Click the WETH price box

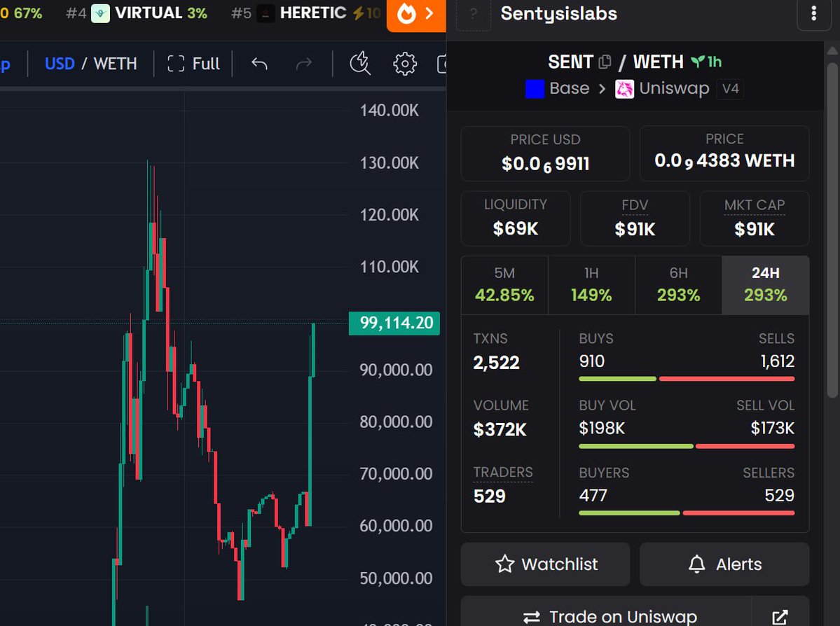pos(724,153)
